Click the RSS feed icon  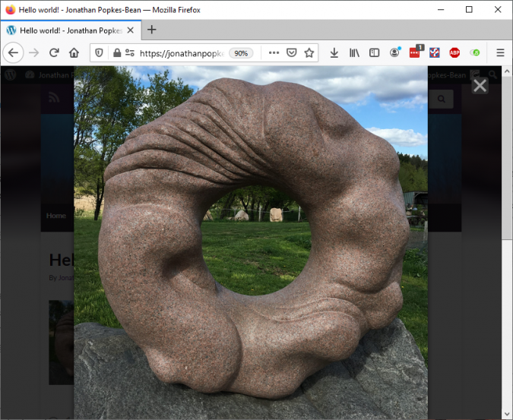click(54, 97)
